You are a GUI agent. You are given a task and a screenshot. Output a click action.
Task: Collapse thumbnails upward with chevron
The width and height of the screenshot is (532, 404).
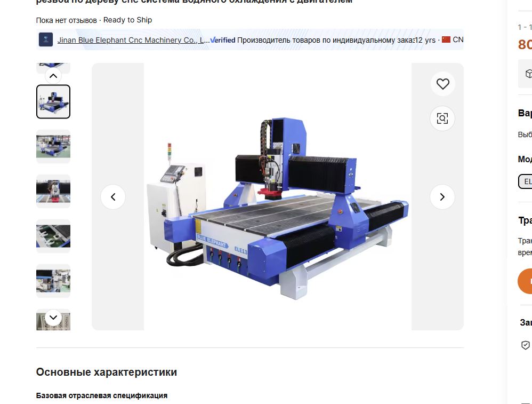click(x=53, y=76)
